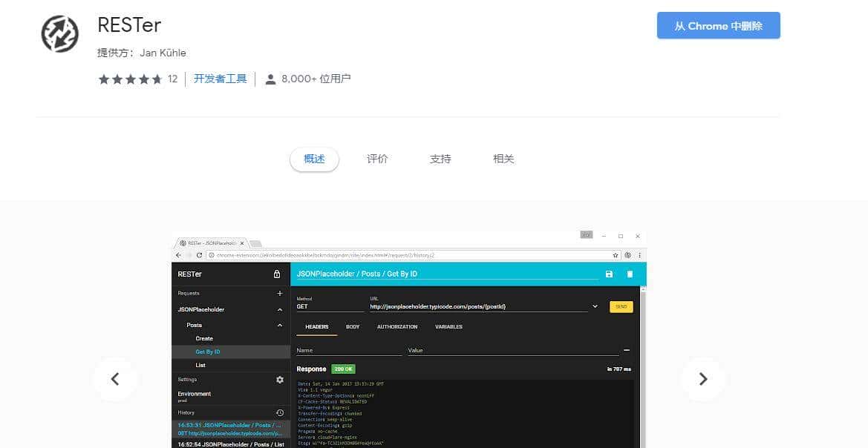Click the save floppy disk icon
Screen dimensions: 868x448
[x=609, y=274]
